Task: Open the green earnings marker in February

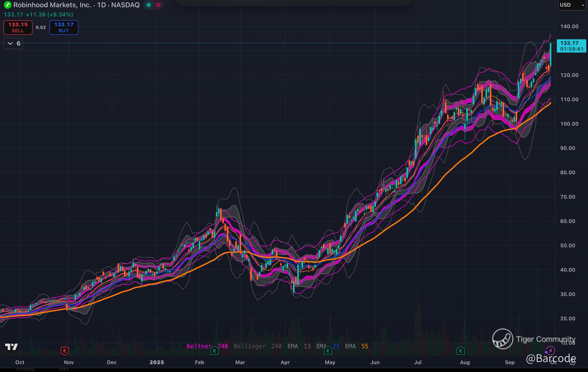Action: click(214, 351)
